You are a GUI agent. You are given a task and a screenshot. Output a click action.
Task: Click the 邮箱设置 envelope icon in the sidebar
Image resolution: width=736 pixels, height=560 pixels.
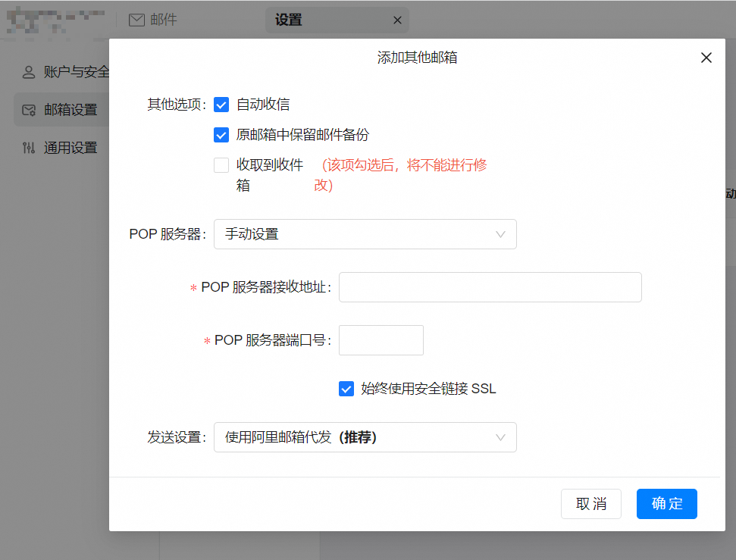pos(29,110)
